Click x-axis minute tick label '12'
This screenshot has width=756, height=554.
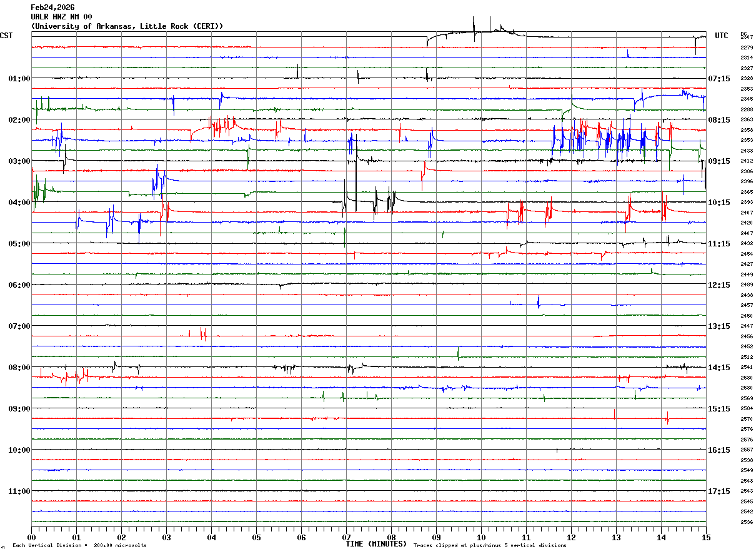pyautogui.click(x=571, y=537)
